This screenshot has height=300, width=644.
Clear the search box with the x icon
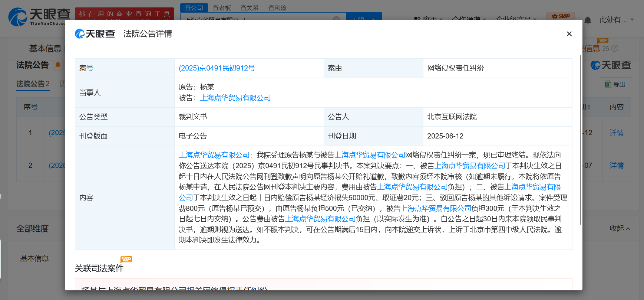(336, 18)
